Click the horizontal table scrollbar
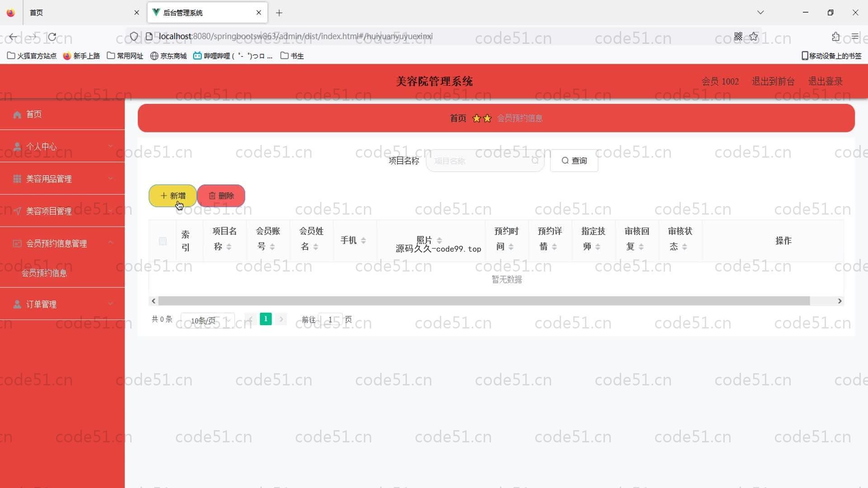The height and width of the screenshot is (488, 868). click(484, 301)
